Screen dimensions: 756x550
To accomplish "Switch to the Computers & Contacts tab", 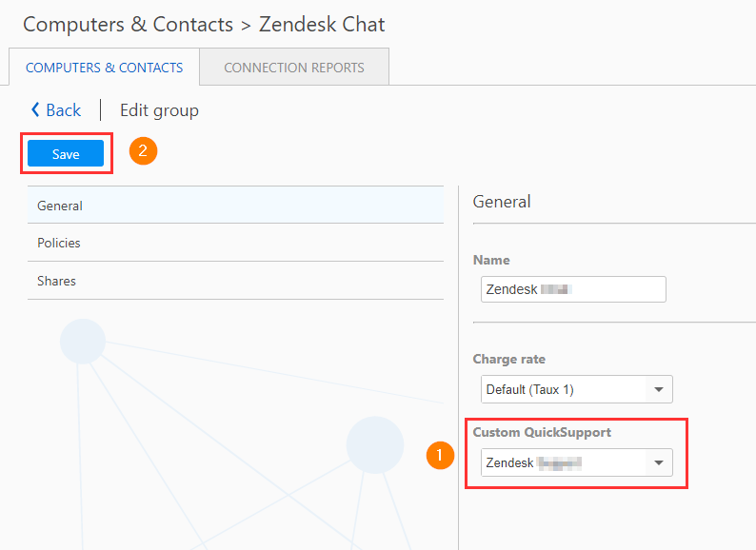I will pyautogui.click(x=104, y=68).
